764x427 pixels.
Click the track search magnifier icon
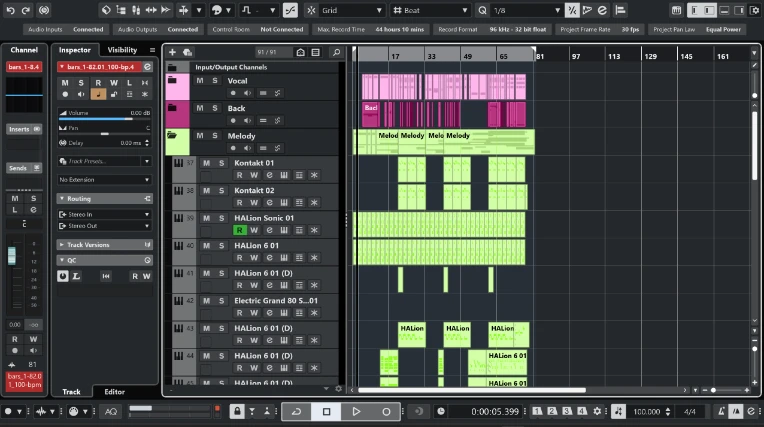pyautogui.click(x=336, y=52)
